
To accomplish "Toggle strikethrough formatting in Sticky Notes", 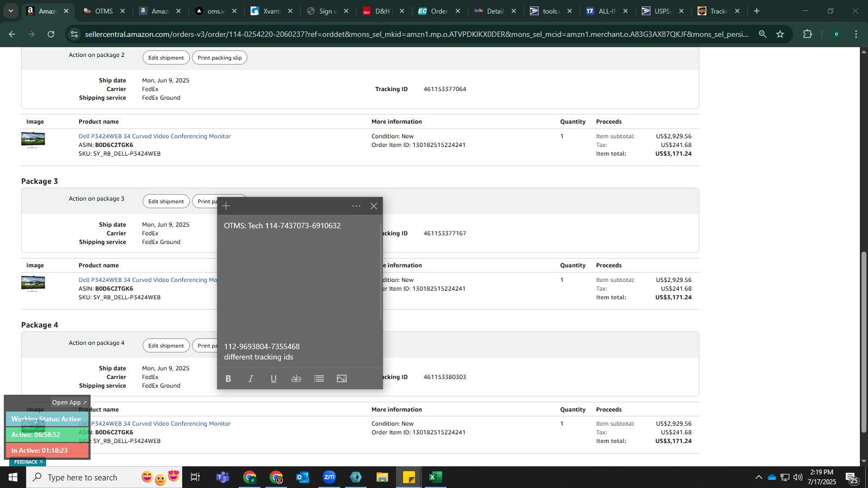I will 296,378.
